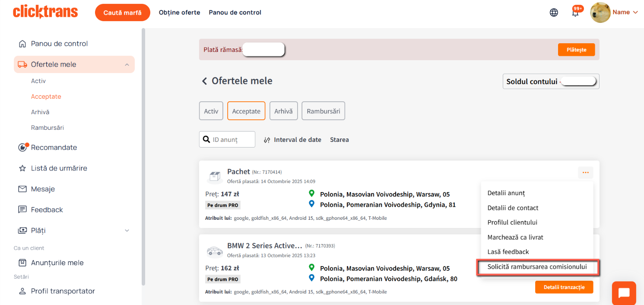Switch to the Arhivă tab
The width and height of the screenshot is (644, 305).
[x=283, y=111]
